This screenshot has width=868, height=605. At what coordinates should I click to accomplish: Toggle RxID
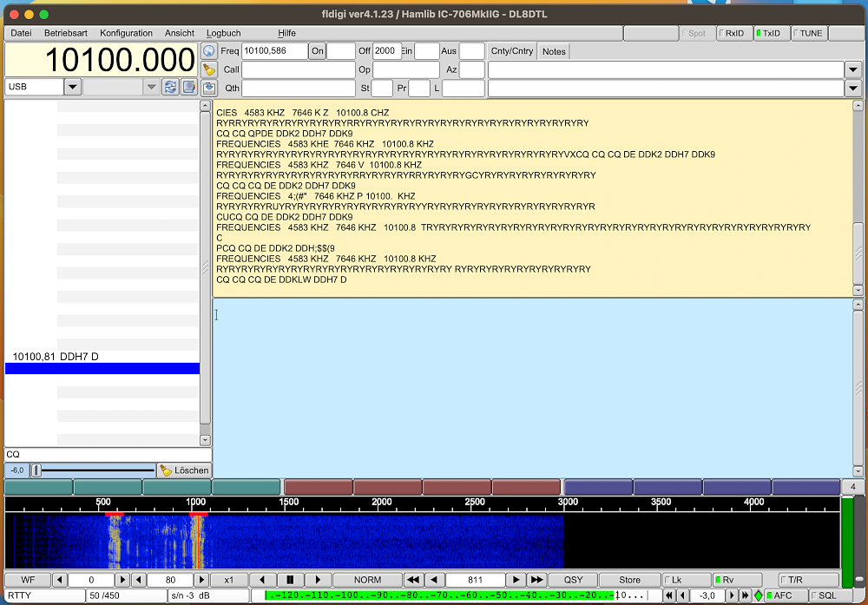734,33
